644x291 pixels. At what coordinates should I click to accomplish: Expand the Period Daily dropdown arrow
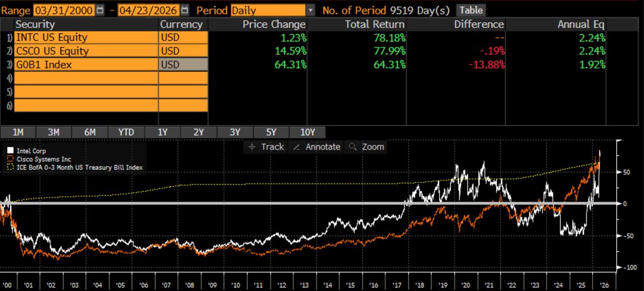click(311, 10)
